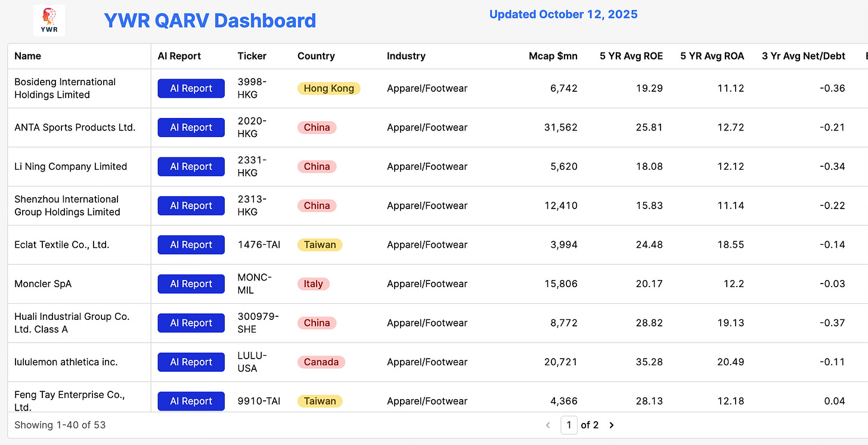
Task: Click the YWR logo icon
Action: 49,20
